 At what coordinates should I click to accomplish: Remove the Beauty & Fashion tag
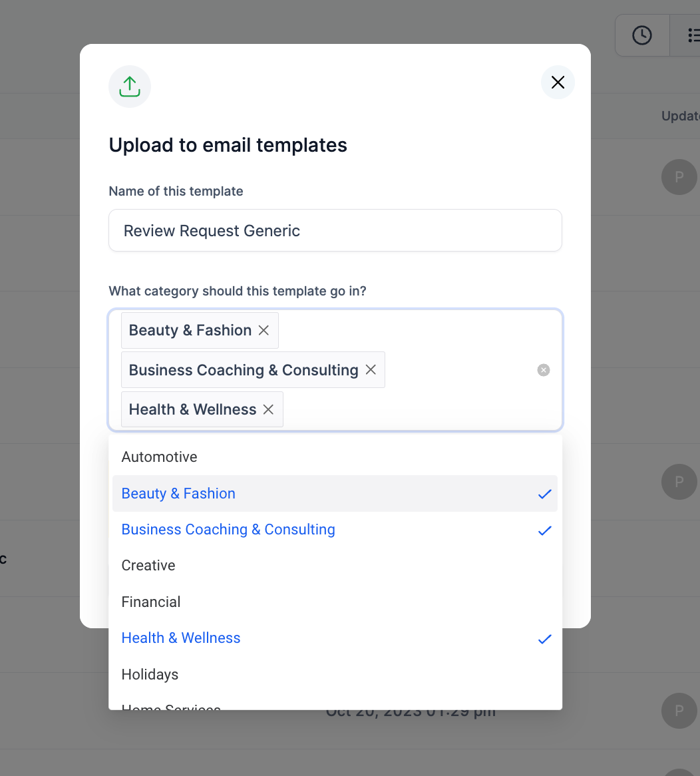pyautogui.click(x=263, y=330)
